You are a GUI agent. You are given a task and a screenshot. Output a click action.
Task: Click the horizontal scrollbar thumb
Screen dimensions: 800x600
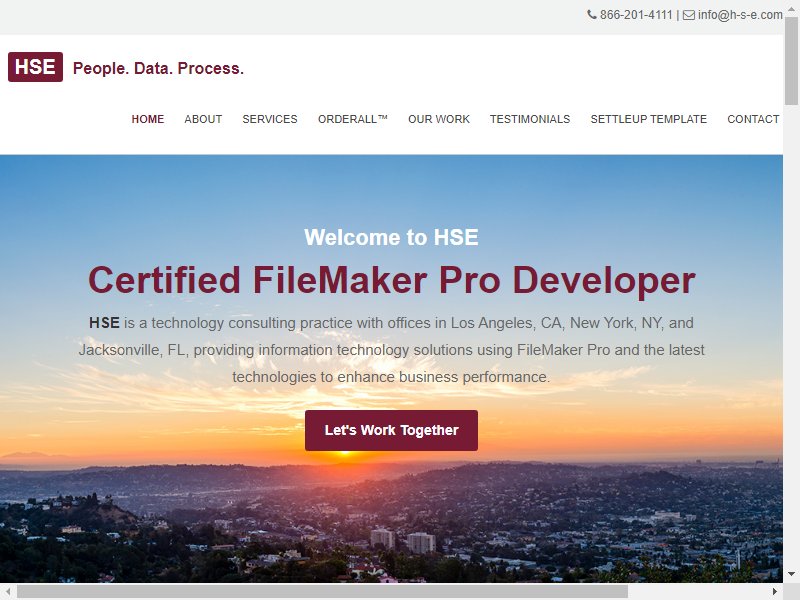(x=322, y=591)
